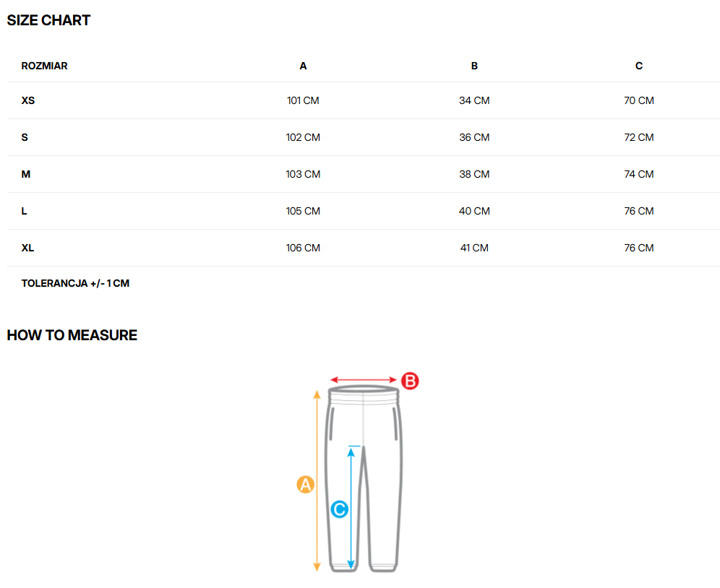Image resolution: width=720 pixels, height=588 pixels.
Task: Select the XL size row label
Action: pyautogui.click(x=28, y=248)
